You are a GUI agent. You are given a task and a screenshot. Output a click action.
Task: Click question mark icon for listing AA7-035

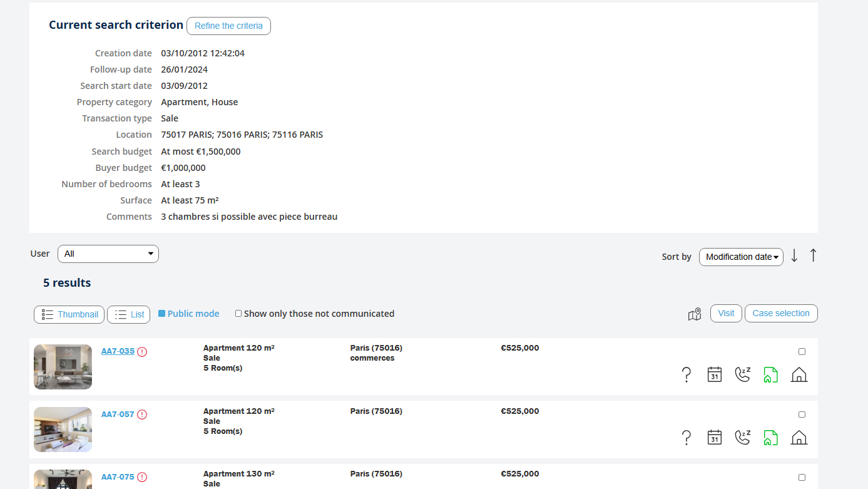coord(686,374)
